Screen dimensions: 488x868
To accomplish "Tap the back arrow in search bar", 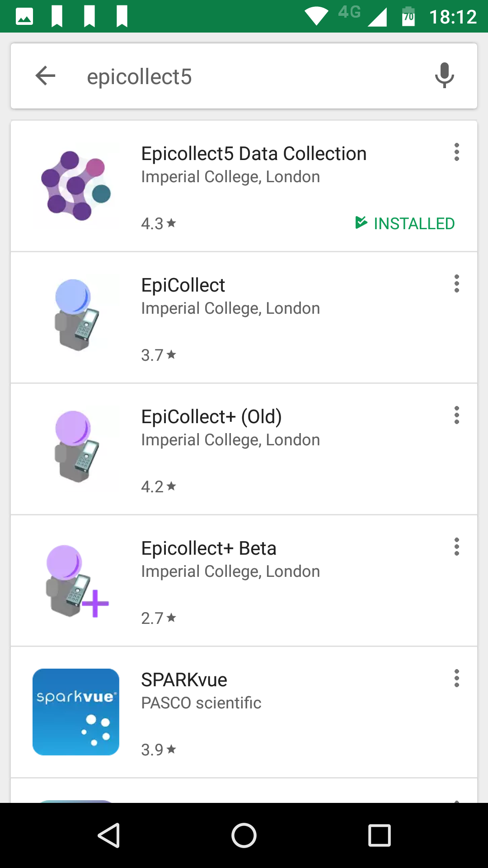I will point(45,75).
